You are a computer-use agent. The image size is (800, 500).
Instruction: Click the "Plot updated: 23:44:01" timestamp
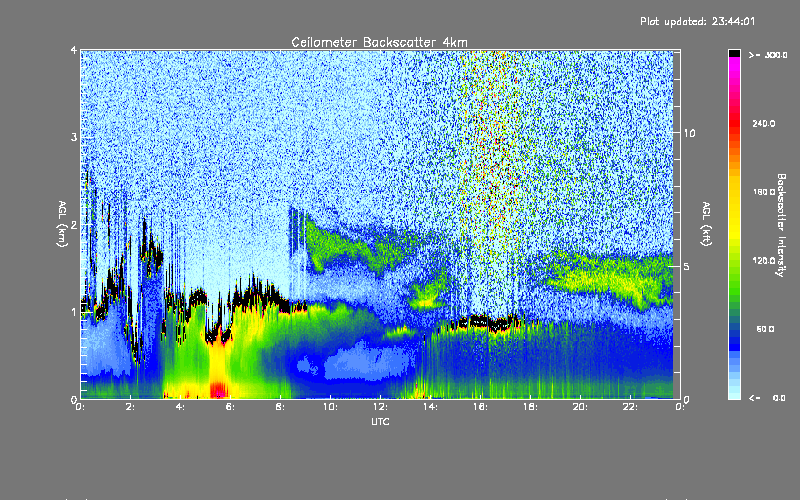[697, 21]
